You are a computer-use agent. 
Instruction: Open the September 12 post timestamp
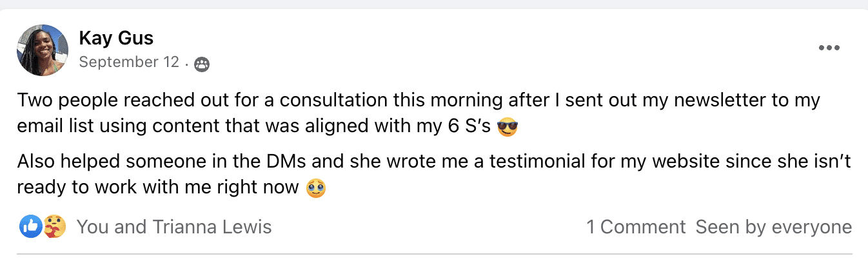[x=129, y=63]
